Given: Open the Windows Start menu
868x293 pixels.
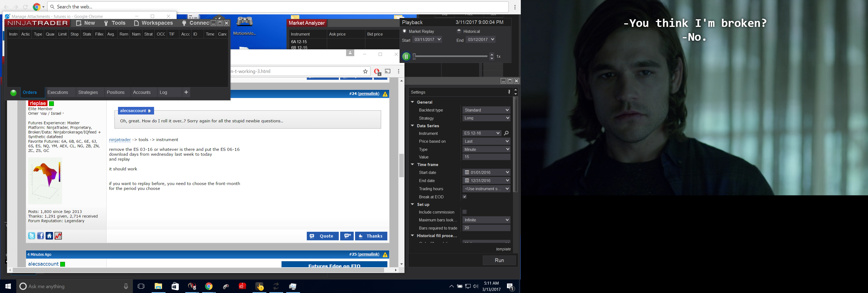Looking at the screenshot, I should (8, 286).
